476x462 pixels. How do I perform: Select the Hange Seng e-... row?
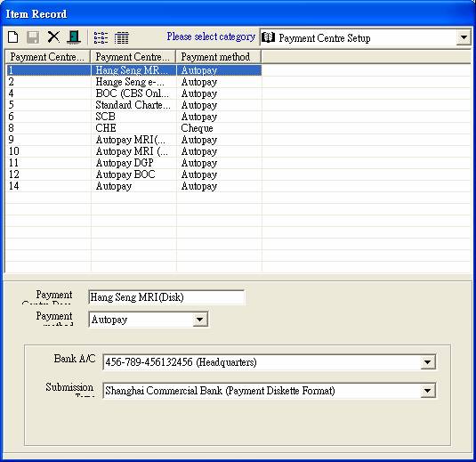tap(133, 82)
